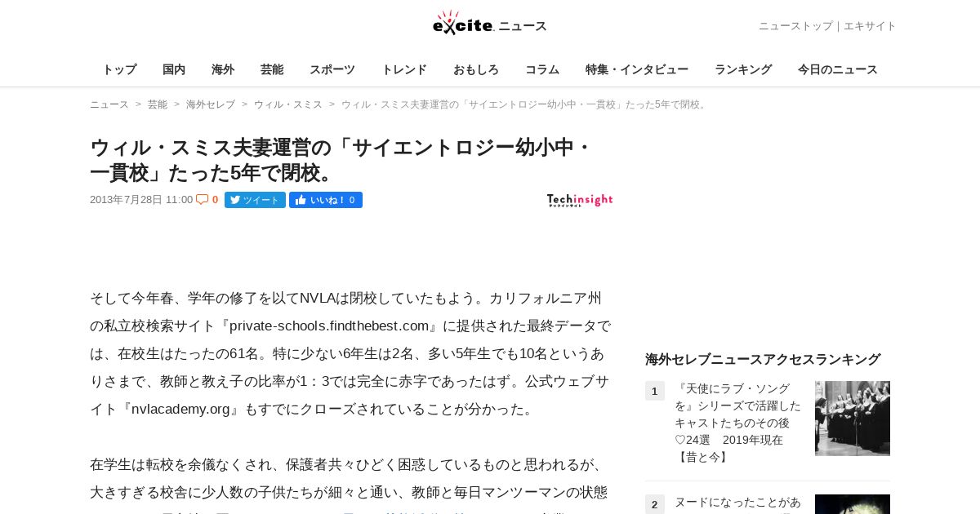
Task: Open rank 2 article ヌードになったことがあ
Action: tap(738, 503)
